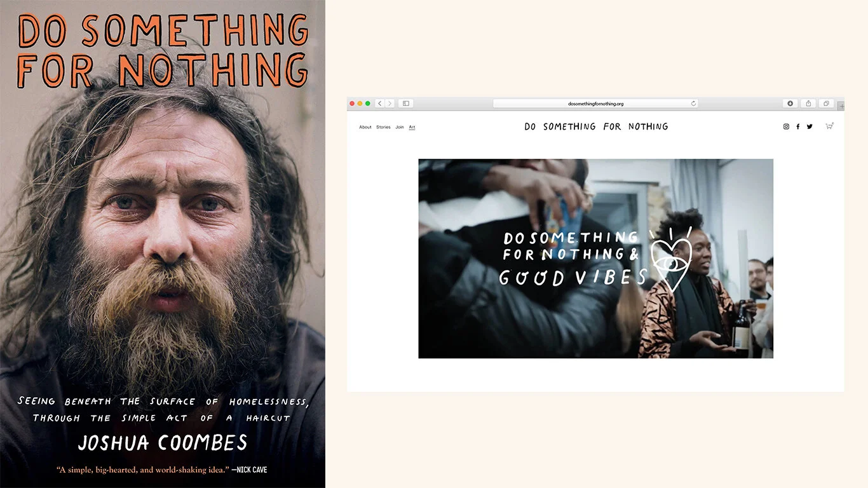Toggle the Safari sidebar button
Screen dimensions: 868x488
(406, 104)
